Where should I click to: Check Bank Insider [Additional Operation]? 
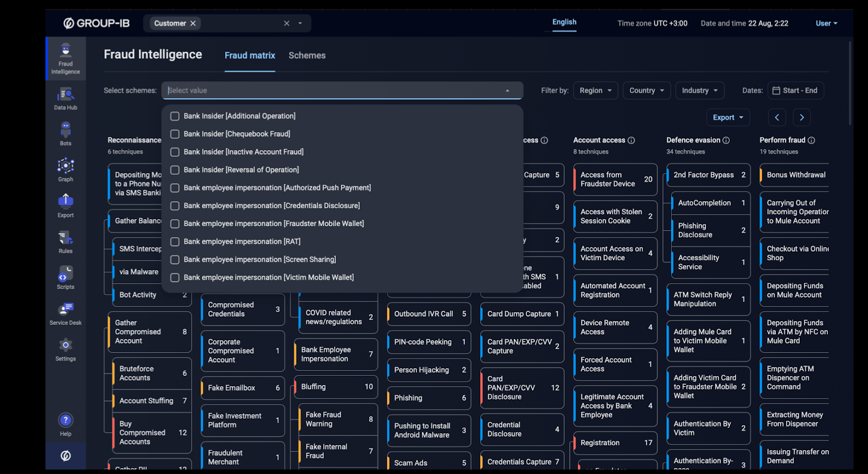click(x=175, y=116)
